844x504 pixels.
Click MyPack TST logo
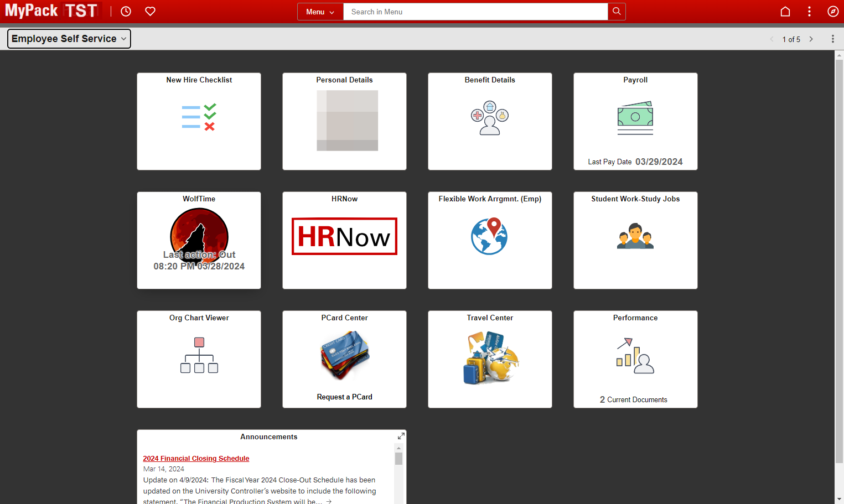tap(51, 11)
